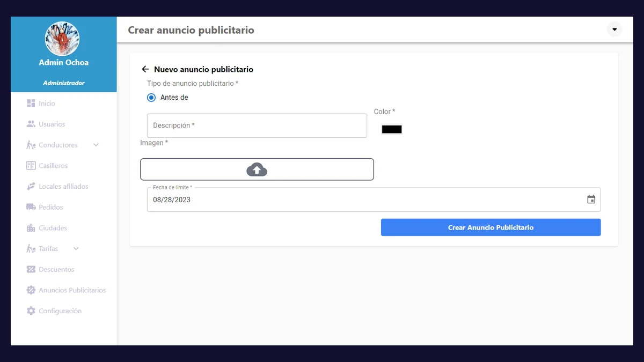This screenshot has width=644, height=362.
Task: Click the Usuarios people icon
Action: coord(31,124)
